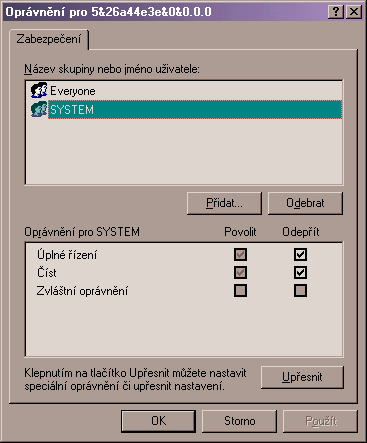
Task: Click the SYSTEM group icon
Action: point(39,109)
